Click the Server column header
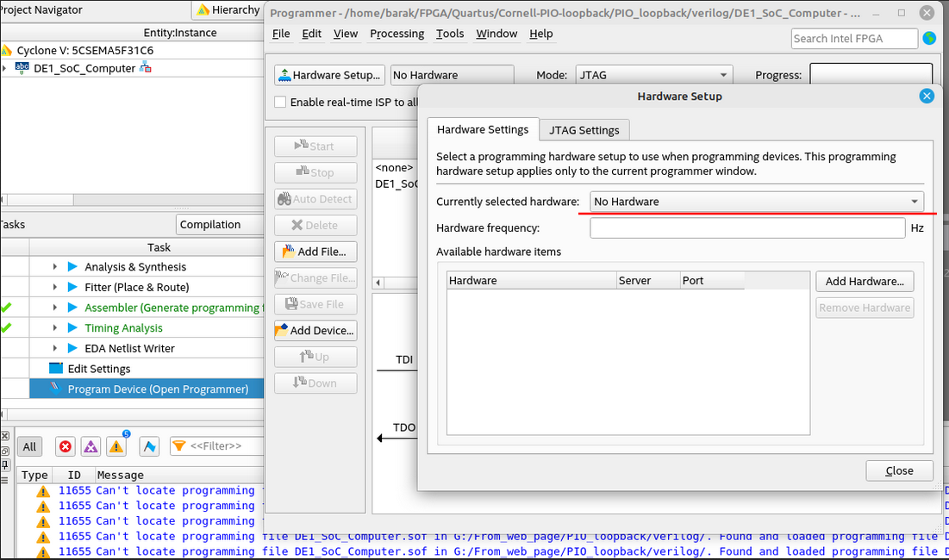Image resolution: width=949 pixels, height=560 pixels. (x=647, y=281)
